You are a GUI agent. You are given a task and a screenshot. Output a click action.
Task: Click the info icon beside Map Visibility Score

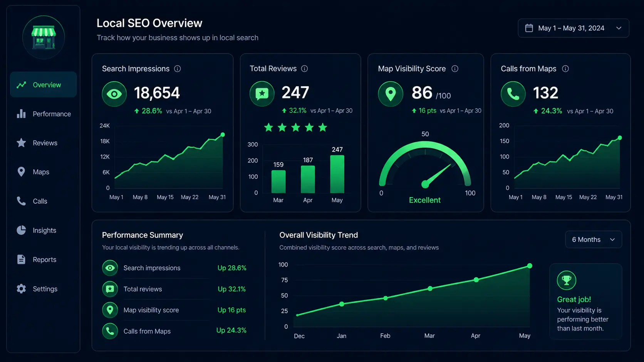pos(455,69)
